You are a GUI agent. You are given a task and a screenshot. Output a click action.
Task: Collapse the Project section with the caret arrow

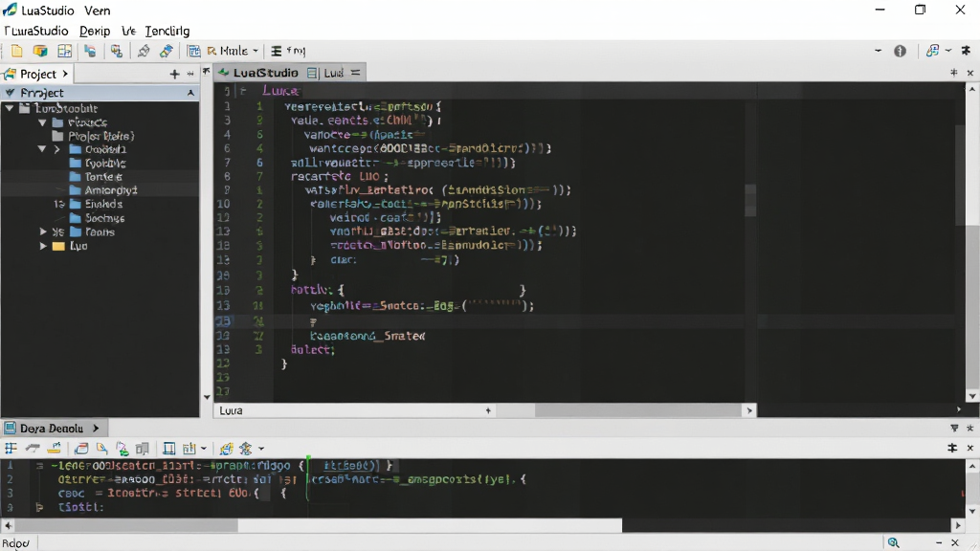(190, 93)
